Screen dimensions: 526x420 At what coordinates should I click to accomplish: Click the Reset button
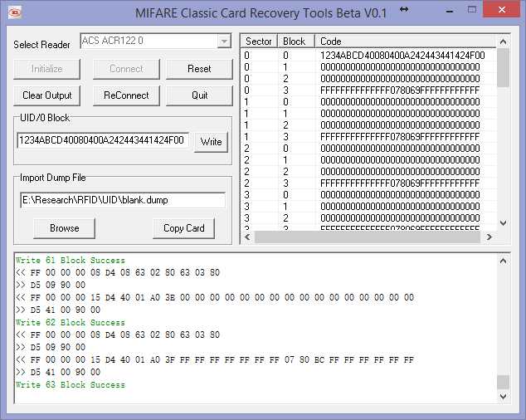pyautogui.click(x=199, y=69)
